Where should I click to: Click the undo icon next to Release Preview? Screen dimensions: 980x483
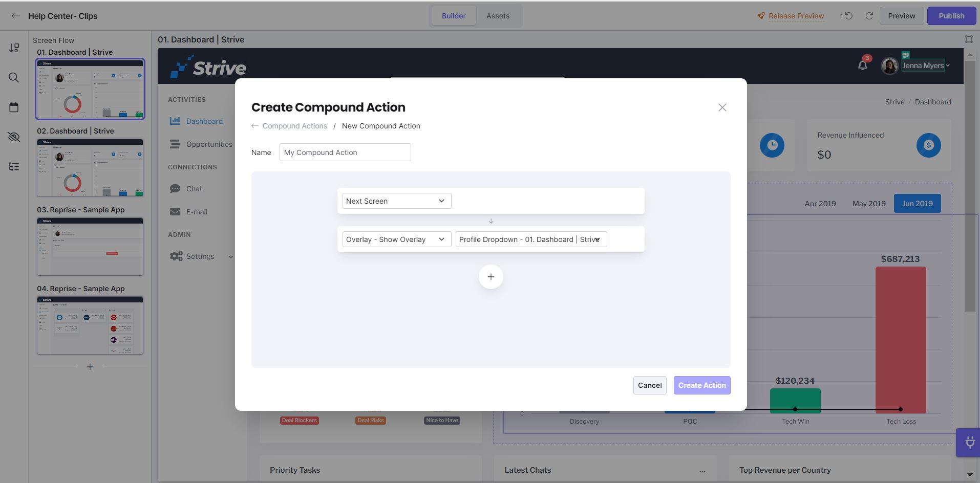(847, 16)
